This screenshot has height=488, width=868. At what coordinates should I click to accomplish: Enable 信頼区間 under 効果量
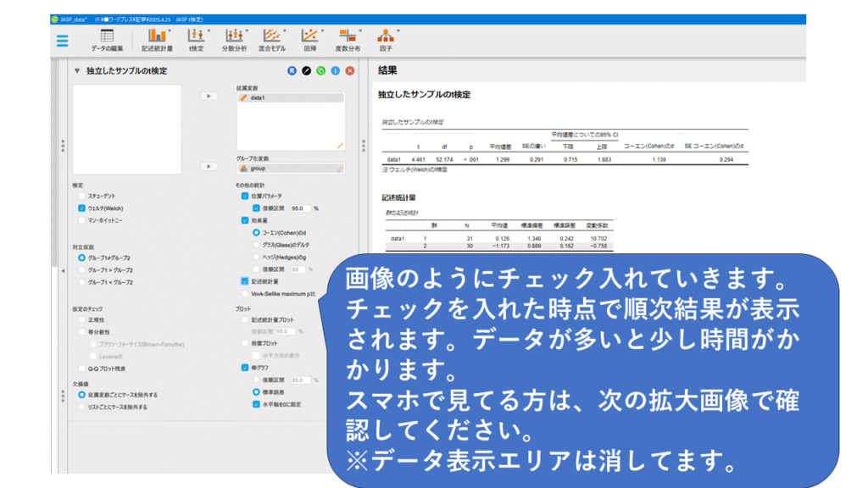click(256, 269)
